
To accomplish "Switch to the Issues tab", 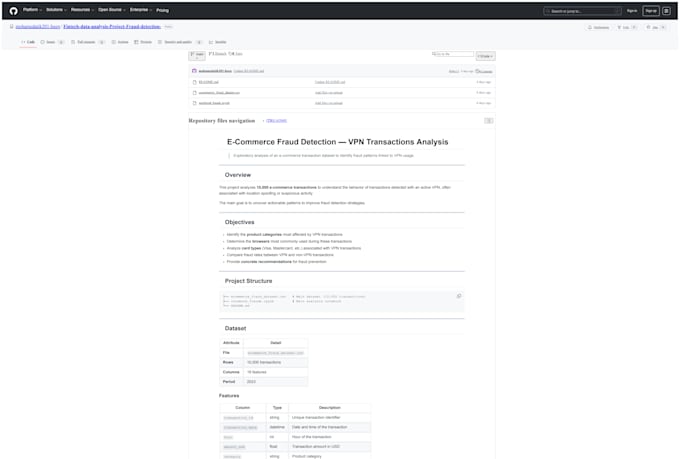I will coord(52,42).
